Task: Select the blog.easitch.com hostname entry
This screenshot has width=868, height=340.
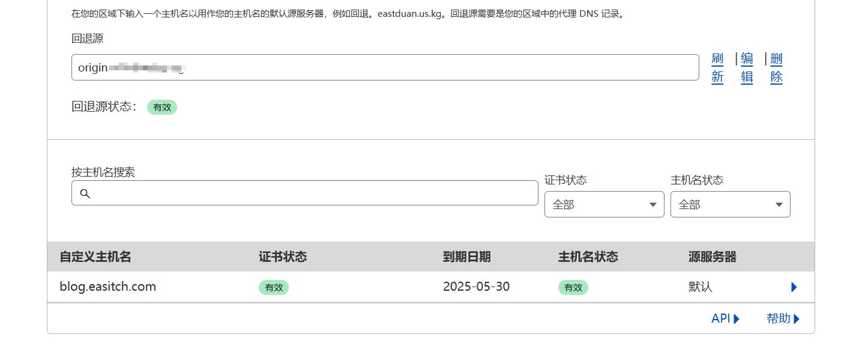Action: (108, 287)
